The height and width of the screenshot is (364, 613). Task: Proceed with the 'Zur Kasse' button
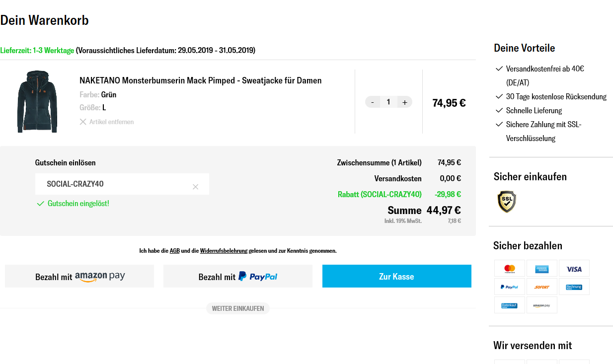[396, 277]
